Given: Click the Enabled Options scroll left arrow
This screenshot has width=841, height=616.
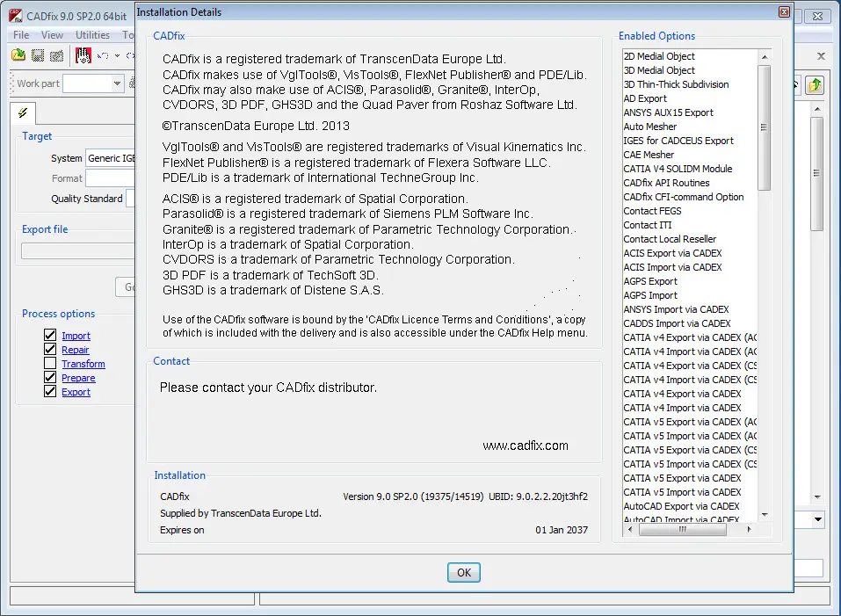Looking at the screenshot, I should (x=630, y=529).
